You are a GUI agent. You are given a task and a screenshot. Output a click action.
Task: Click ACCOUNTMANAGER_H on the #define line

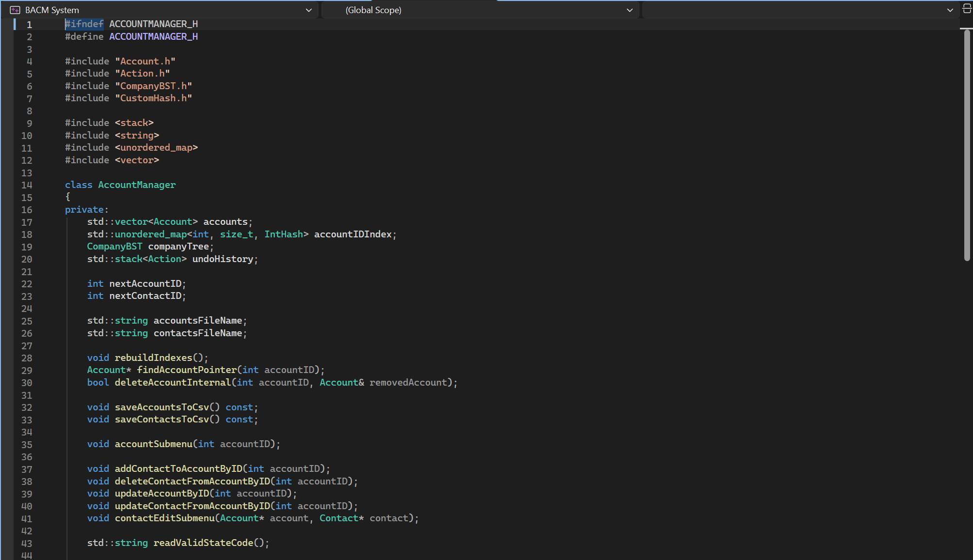point(153,36)
